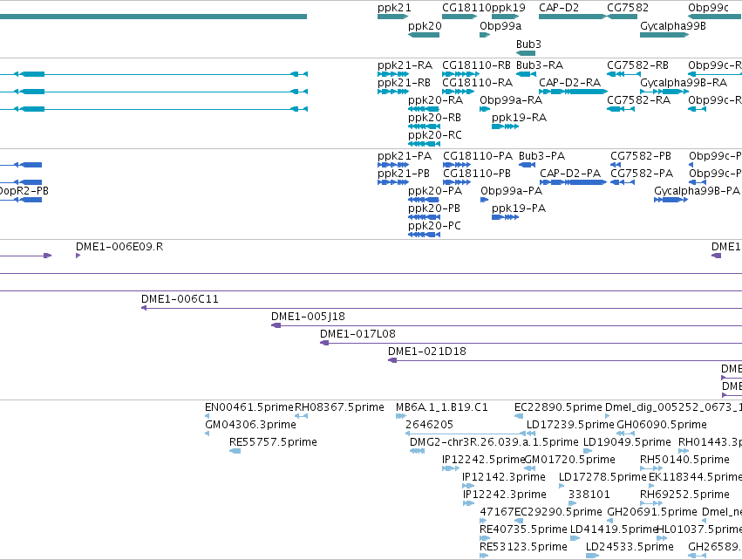Viewport: 742px width, 560px height.
Task: Select EST GM04306.3prime
Action: [207, 434]
